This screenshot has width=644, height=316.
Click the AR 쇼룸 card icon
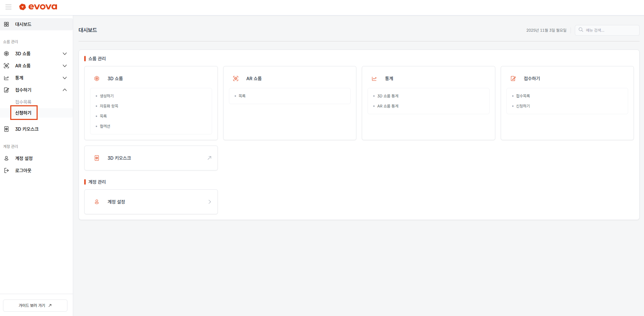click(235, 78)
